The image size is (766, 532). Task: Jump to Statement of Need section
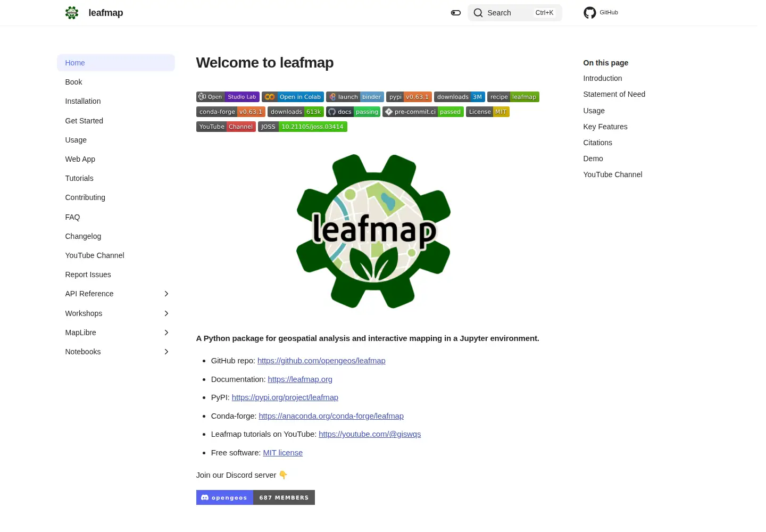click(x=614, y=94)
